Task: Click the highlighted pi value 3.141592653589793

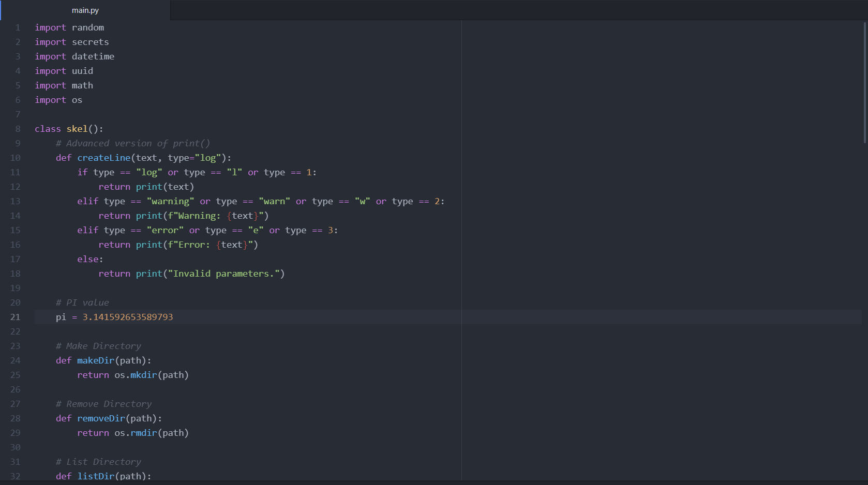Action: (127, 317)
